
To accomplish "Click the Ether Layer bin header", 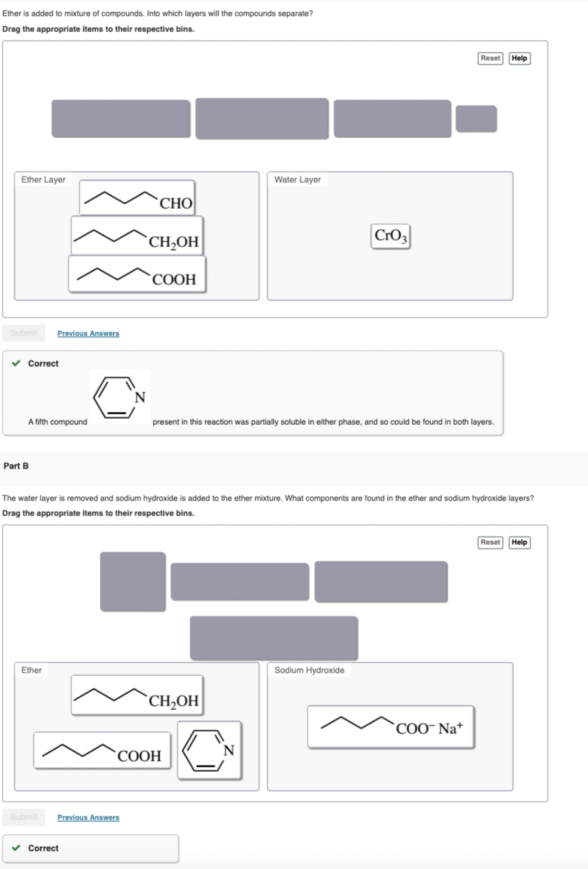I will coord(43,179).
